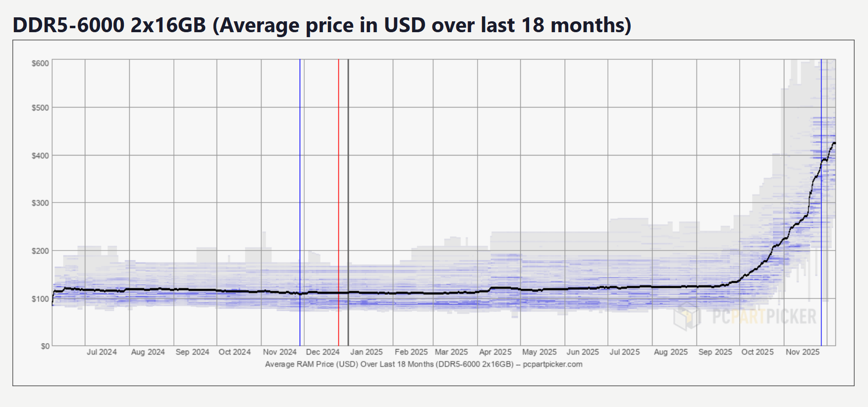
Task: Click the Apr 2025 x-axis label
Action: (495, 352)
